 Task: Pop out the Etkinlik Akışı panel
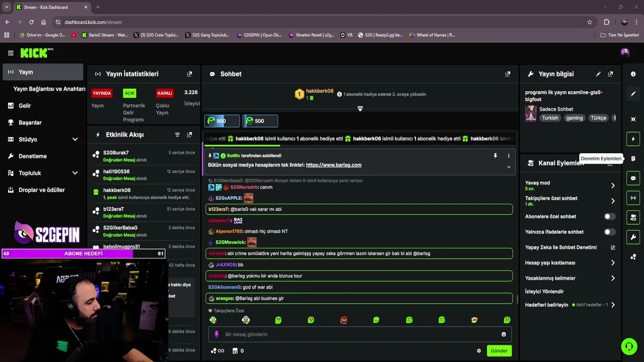click(x=189, y=135)
